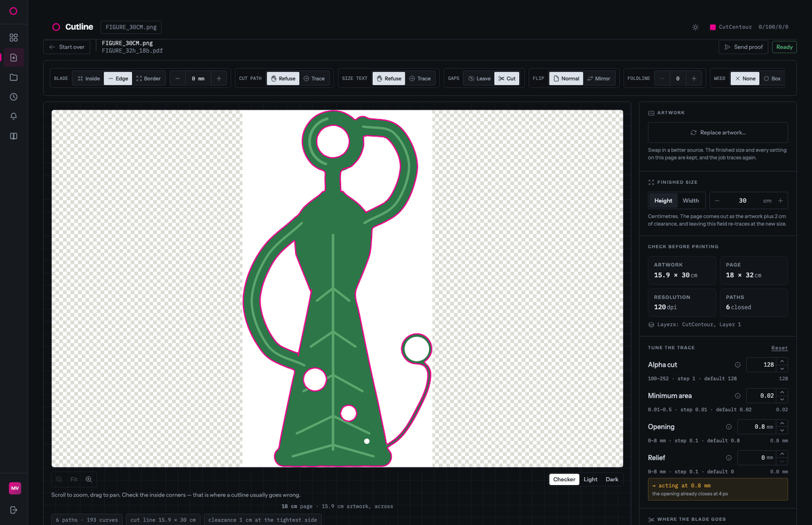
Task: Click the sign out icon in sidebar
Action: 14,509
